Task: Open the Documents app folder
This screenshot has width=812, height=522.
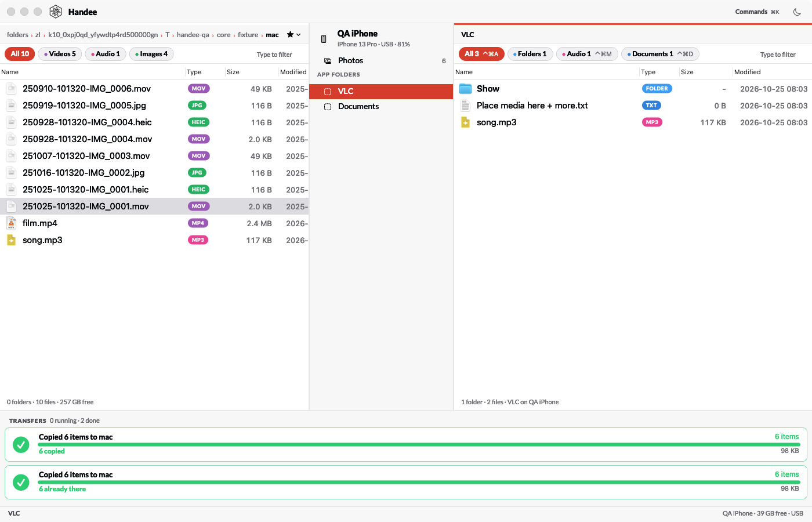Action: pos(381,106)
